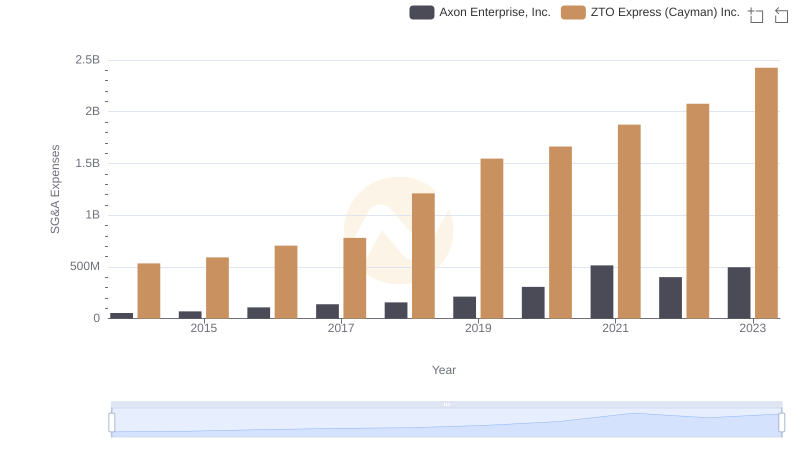Click the 2019 x-axis label

coord(478,328)
